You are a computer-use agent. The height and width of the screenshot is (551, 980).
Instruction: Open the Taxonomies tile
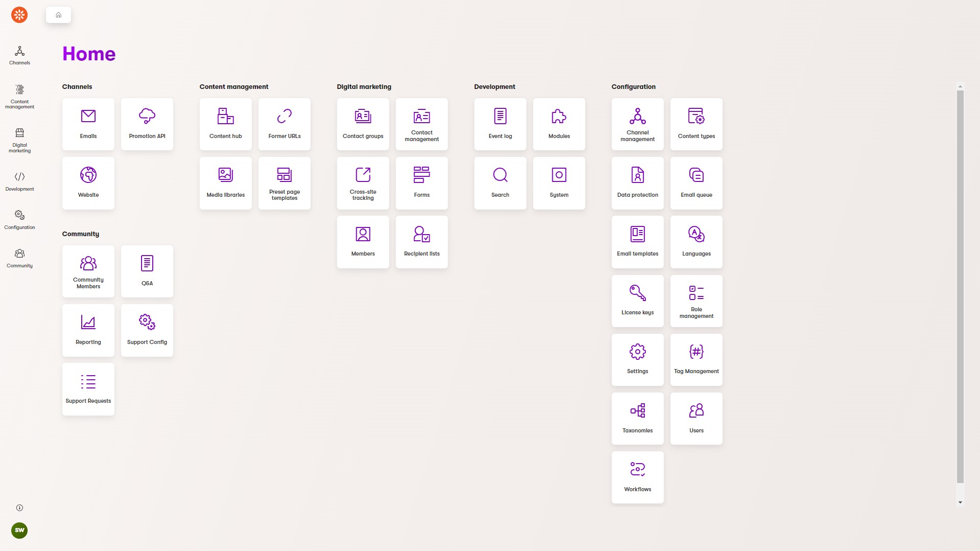click(x=638, y=419)
